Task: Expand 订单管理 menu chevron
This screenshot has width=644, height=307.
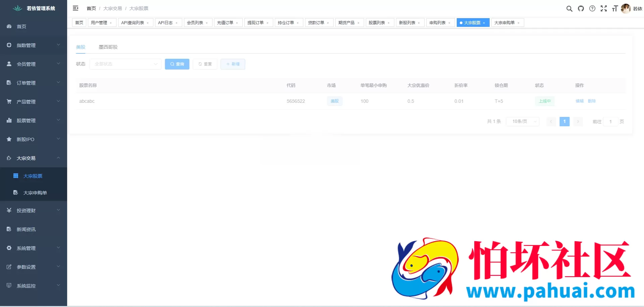Action: (58, 82)
